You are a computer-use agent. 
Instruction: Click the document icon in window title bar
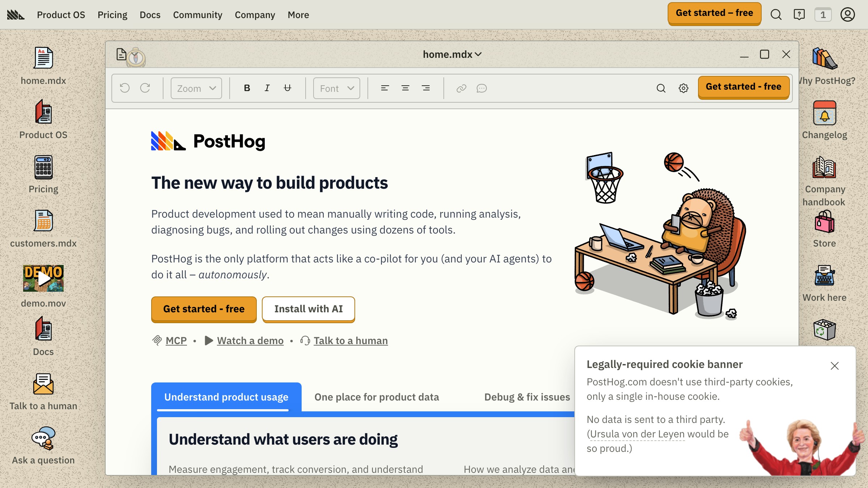[121, 54]
